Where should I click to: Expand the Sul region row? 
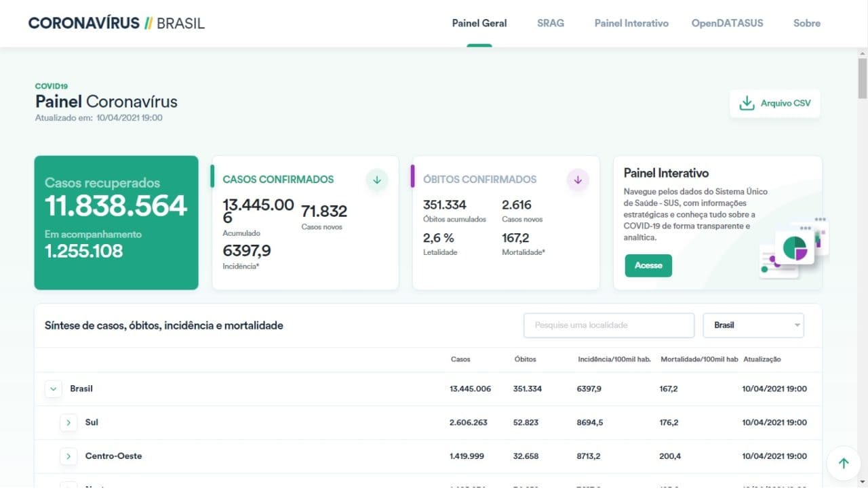tap(68, 422)
